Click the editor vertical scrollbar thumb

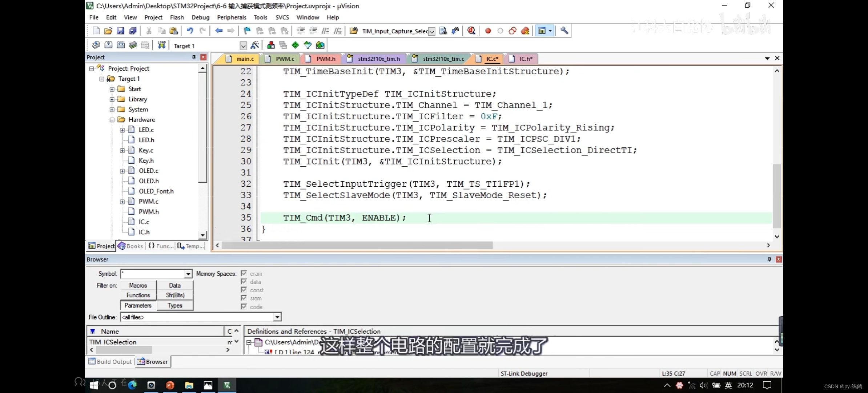pyautogui.click(x=777, y=196)
